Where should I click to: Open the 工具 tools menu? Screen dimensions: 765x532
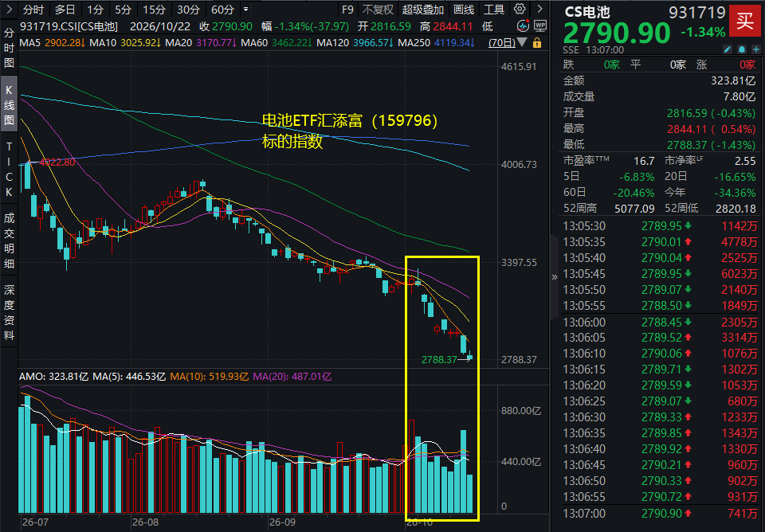click(x=494, y=10)
